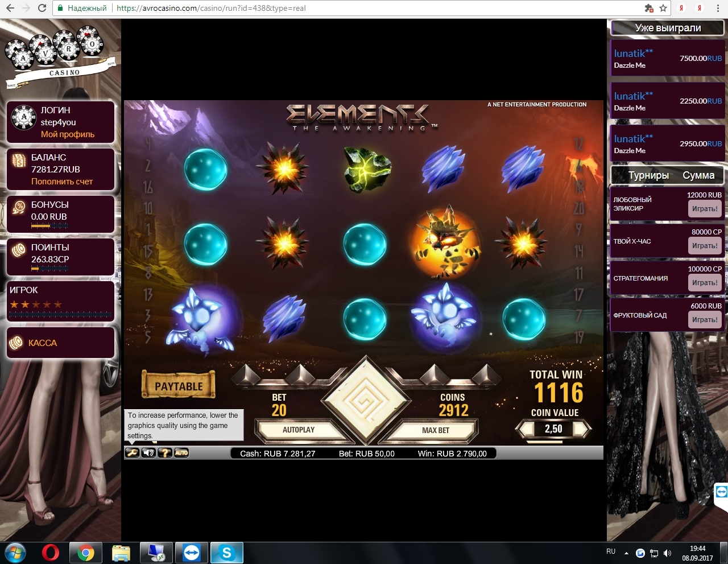Launch Opera from the taskbar
This screenshot has height=564, width=728.
[51, 553]
